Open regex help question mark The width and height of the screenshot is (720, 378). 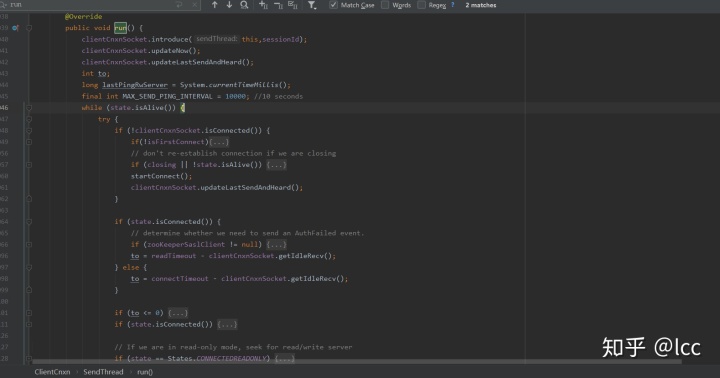453,5
